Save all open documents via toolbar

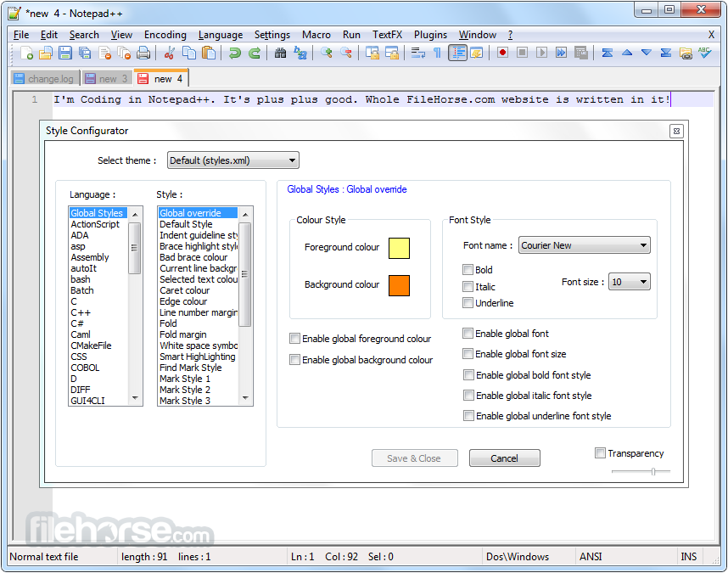(85, 53)
